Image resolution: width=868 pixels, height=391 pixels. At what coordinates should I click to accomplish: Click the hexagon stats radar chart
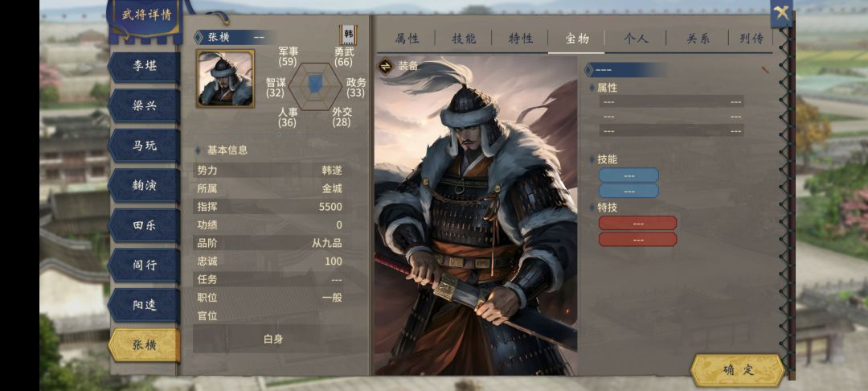314,86
